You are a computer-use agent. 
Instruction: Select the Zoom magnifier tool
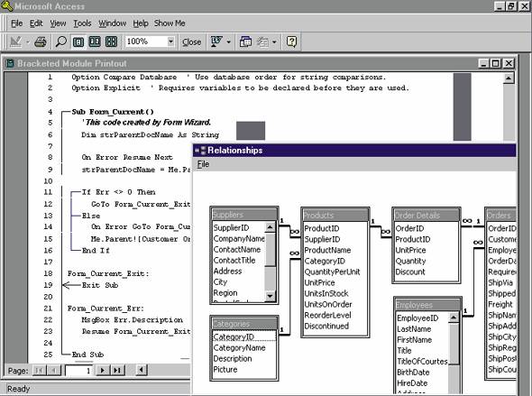[x=61, y=41]
